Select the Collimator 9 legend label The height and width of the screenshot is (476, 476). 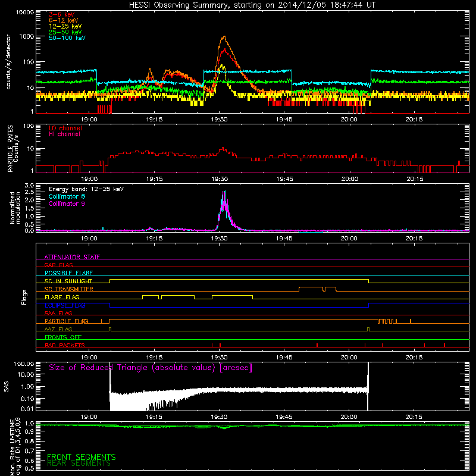coord(67,203)
